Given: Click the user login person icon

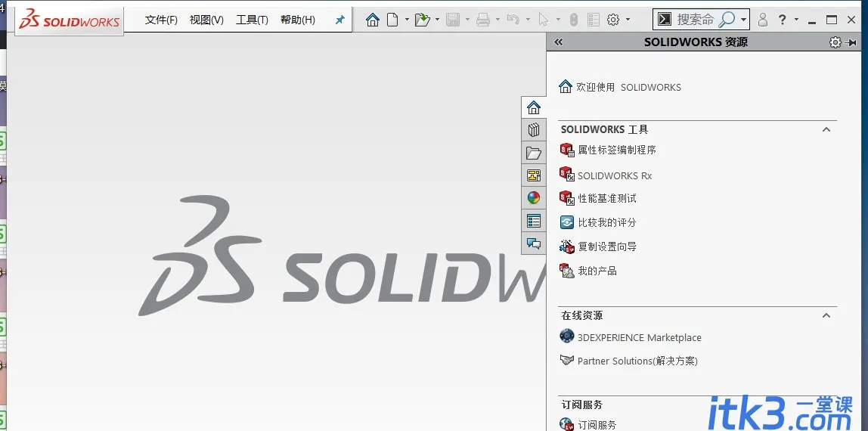Looking at the screenshot, I should (x=763, y=20).
